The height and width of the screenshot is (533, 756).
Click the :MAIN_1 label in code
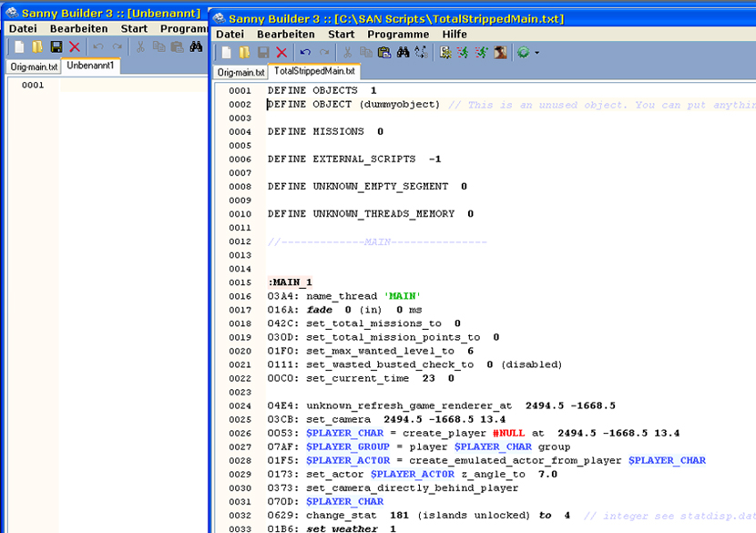coord(290,282)
